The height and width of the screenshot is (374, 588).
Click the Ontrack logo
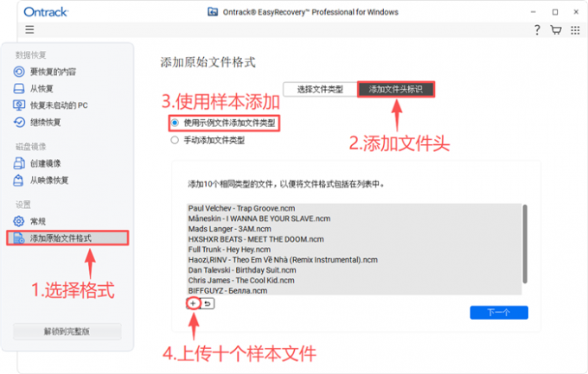tap(46, 12)
